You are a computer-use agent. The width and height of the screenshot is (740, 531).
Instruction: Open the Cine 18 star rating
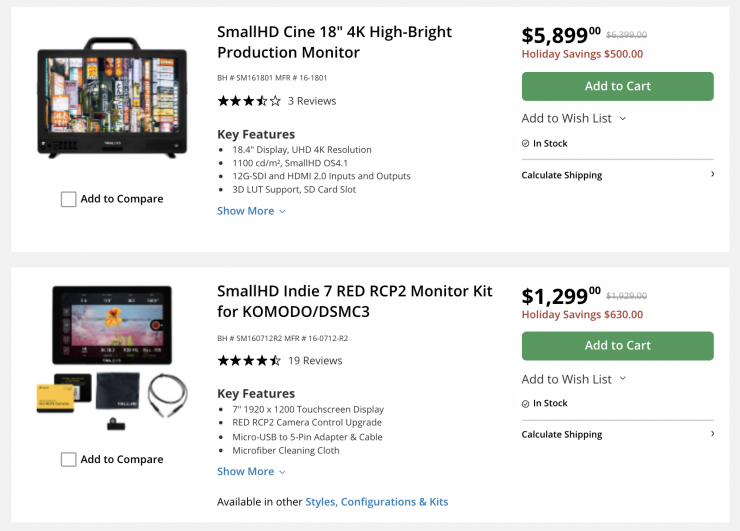point(249,101)
